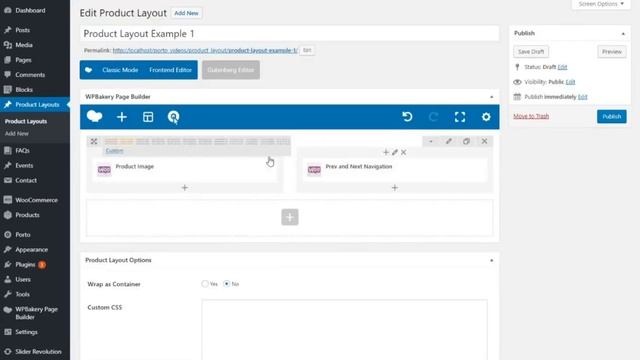Open the Templates layout icon
Image resolution: width=640 pixels, height=360 pixels.
point(148,117)
